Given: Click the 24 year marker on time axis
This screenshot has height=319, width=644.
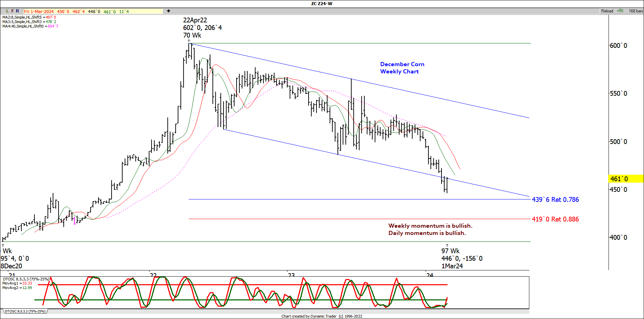Looking at the screenshot, I should click(430, 275).
